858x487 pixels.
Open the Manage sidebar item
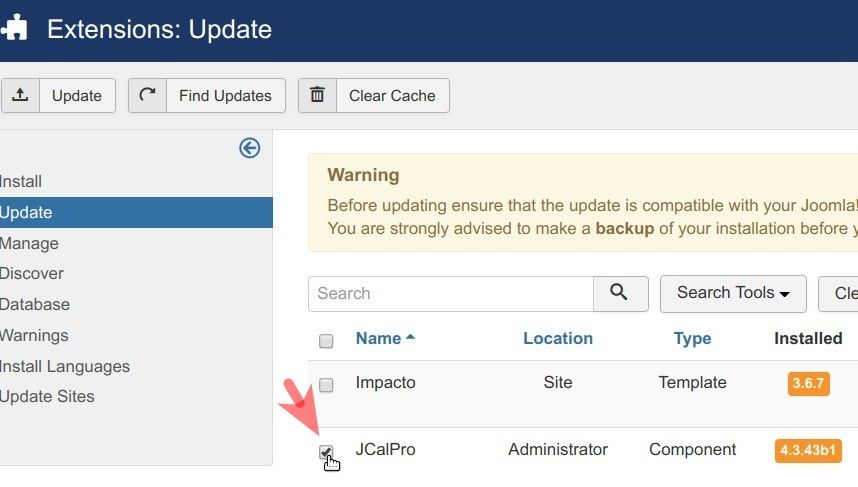tap(29, 244)
